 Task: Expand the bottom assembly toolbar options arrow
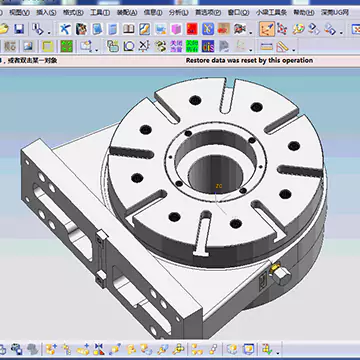(x=277, y=353)
